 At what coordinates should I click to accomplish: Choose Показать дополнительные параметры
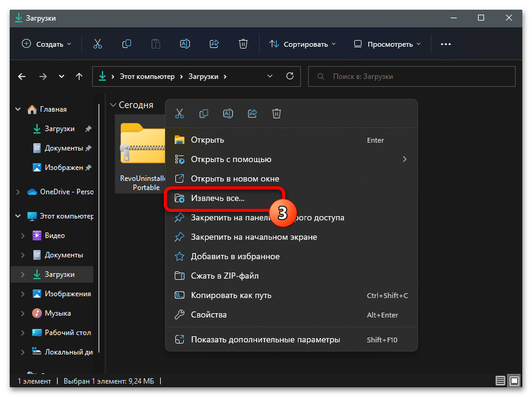click(x=291, y=339)
